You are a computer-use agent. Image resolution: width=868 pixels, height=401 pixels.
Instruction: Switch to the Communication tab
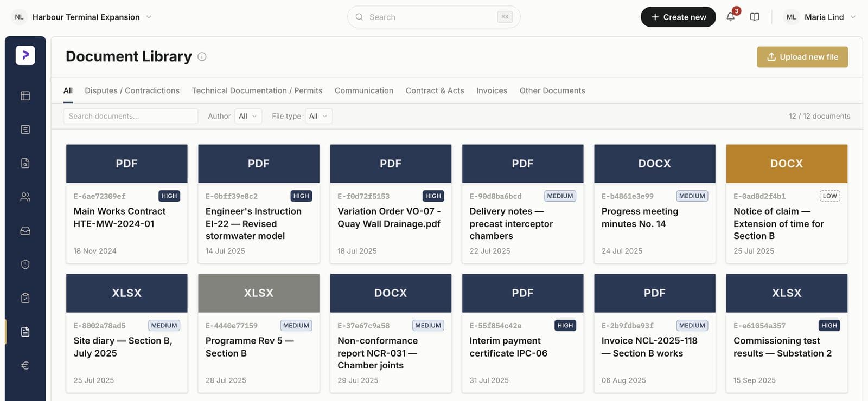click(364, 90)
